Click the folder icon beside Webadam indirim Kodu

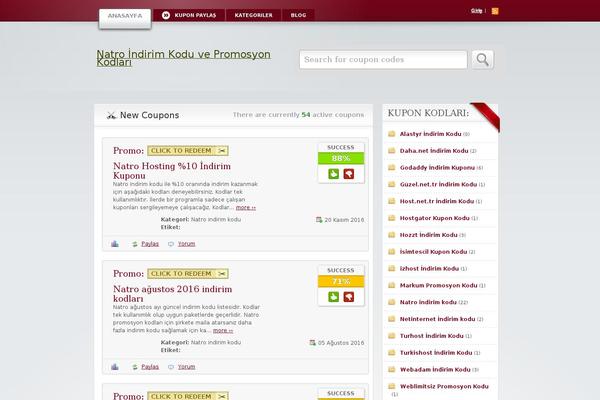click(391, 370)
